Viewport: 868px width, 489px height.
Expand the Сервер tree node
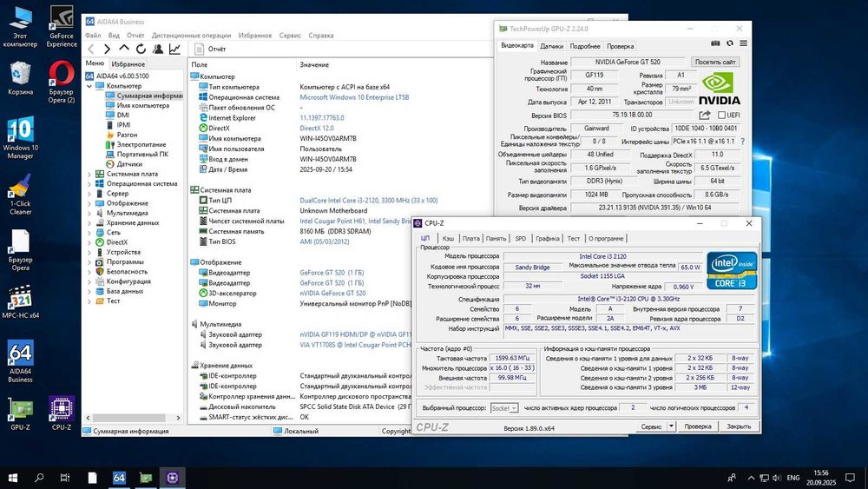(89, 194)
